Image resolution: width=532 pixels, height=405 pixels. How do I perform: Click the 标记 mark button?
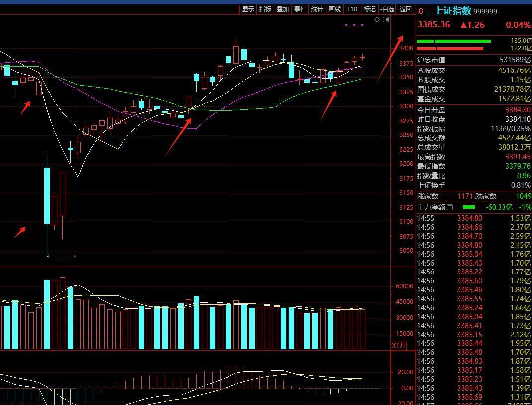pyautogui.click(x=369, y=9)
